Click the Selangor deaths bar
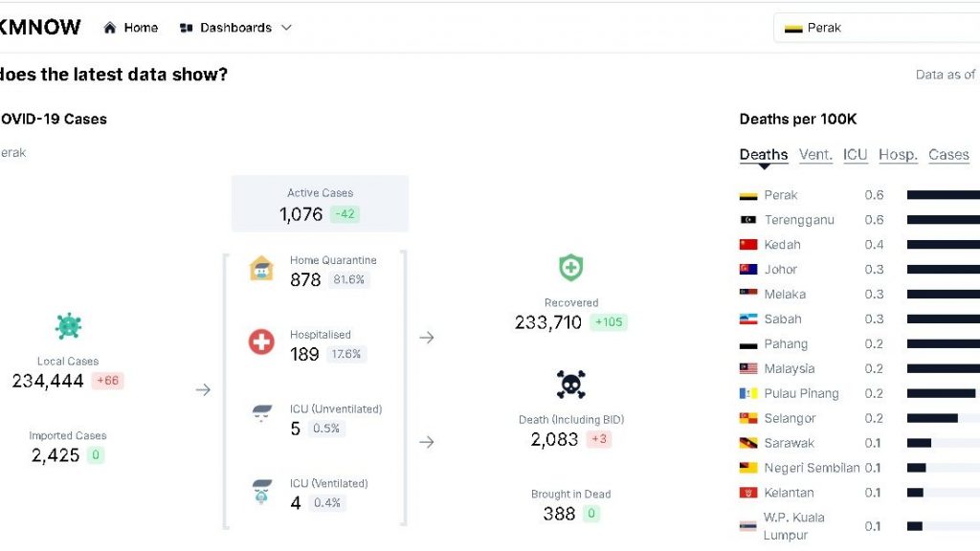This screenshot has height=551, width=980. (932, 418)
